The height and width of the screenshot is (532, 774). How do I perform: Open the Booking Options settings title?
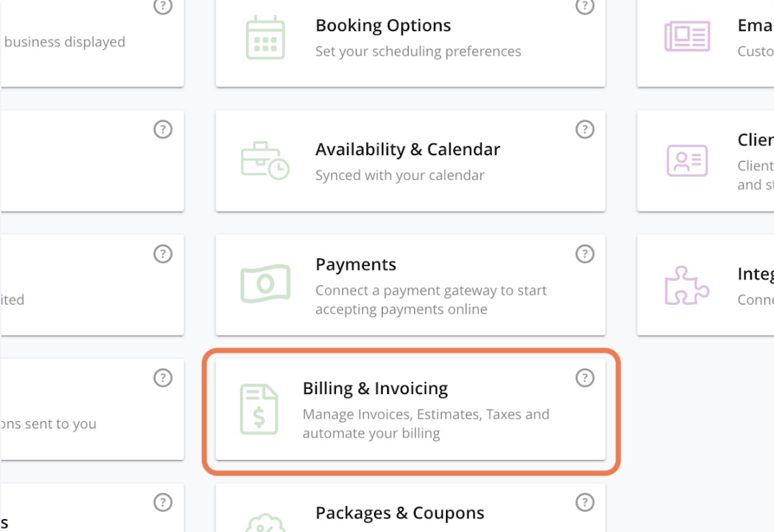pyautogui.click(x=383, y=26)
